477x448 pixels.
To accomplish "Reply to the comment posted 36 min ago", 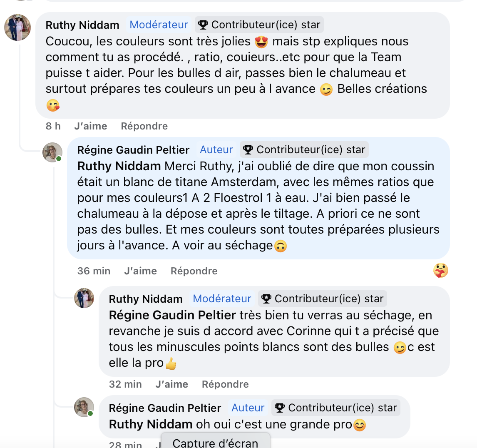I will click(194, 271).
